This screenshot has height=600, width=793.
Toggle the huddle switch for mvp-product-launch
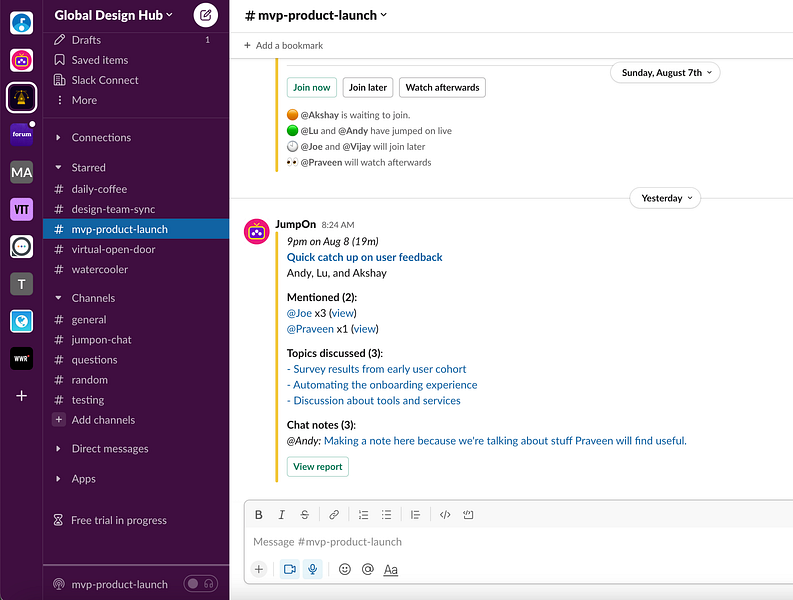tap(201, 584)
